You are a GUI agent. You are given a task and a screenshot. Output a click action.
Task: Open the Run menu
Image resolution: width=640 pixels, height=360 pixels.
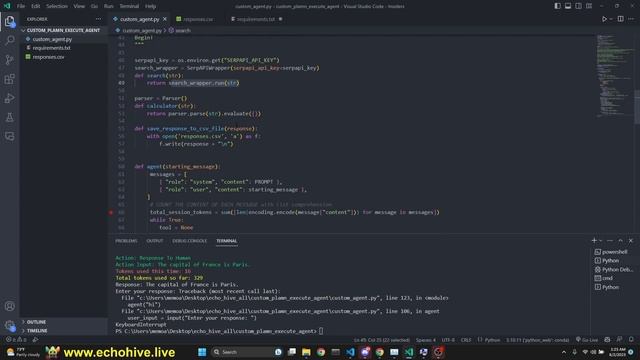click(109, 6)
